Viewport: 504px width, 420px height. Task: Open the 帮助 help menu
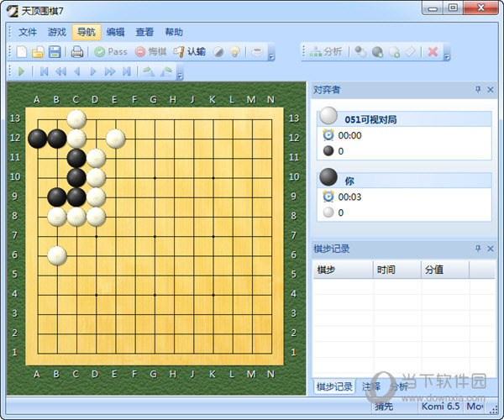[x=174, y=32]
